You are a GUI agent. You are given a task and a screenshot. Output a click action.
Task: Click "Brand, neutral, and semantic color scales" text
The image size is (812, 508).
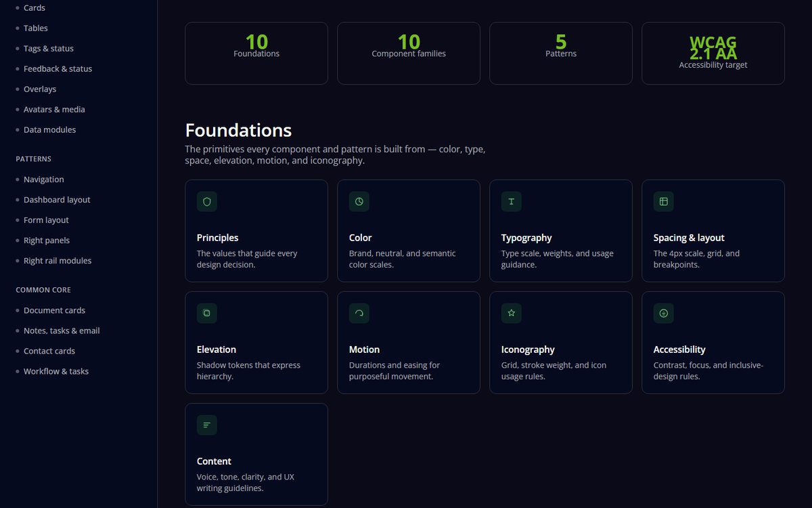click(x=403, y=259)
